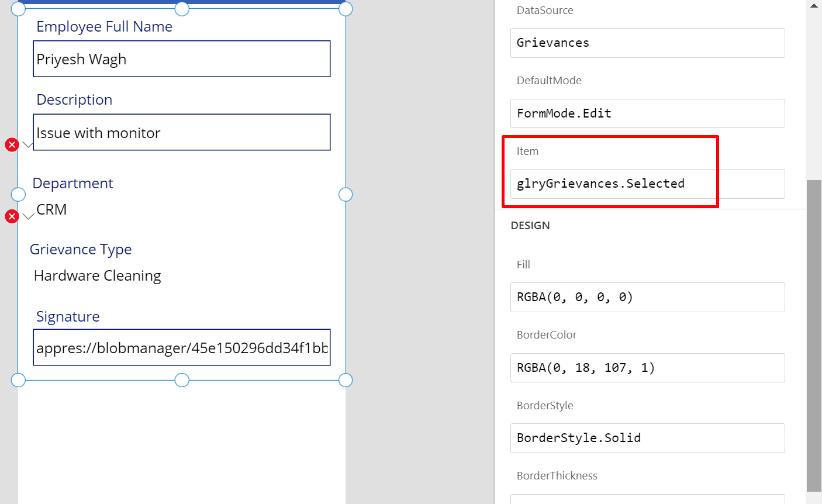822x504 pixels.
Task: Click the Fill property RGBA value field
Action: [647, 297]
